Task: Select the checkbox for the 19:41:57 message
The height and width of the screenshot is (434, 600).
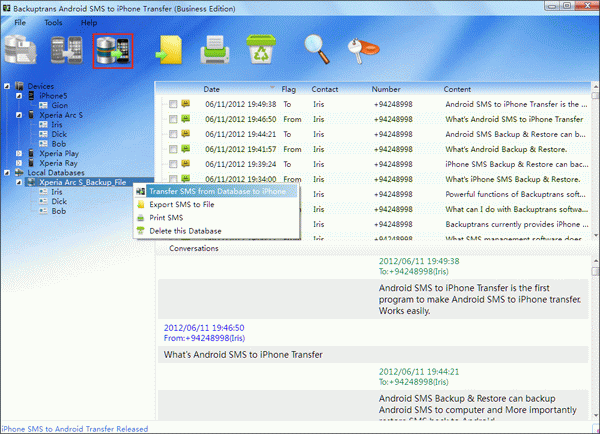Action: 173,148
